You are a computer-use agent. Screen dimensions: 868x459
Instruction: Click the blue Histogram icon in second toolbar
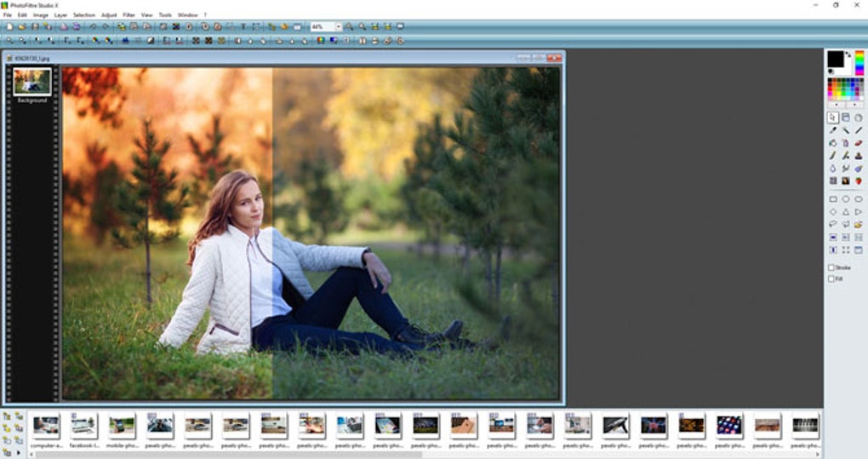[126, 41]
